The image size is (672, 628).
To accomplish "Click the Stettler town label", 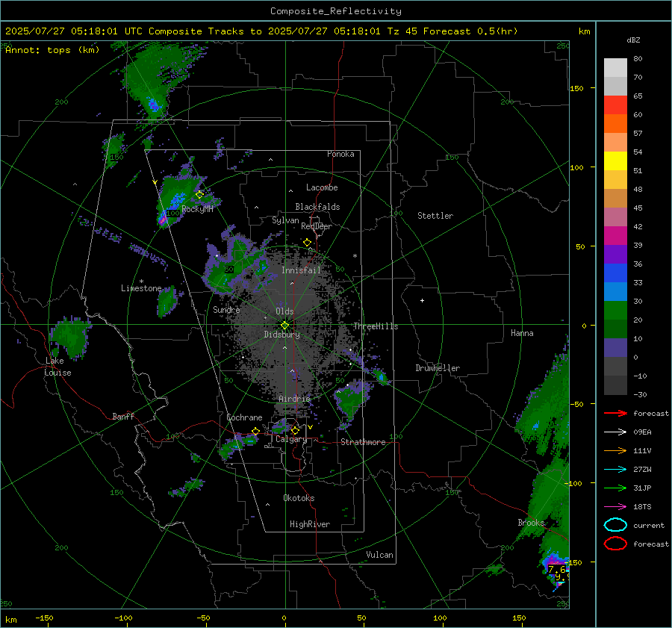I will pyautogui.click(x=435, y=216).
